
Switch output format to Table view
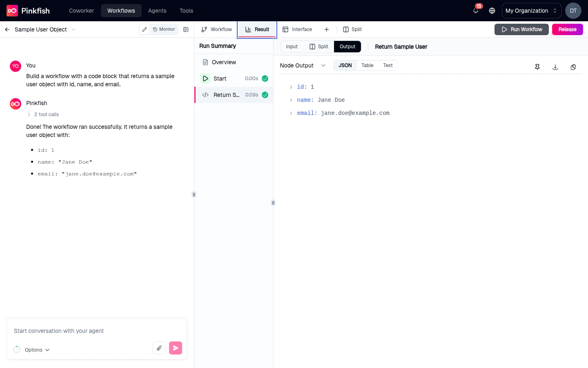[367, 65]
